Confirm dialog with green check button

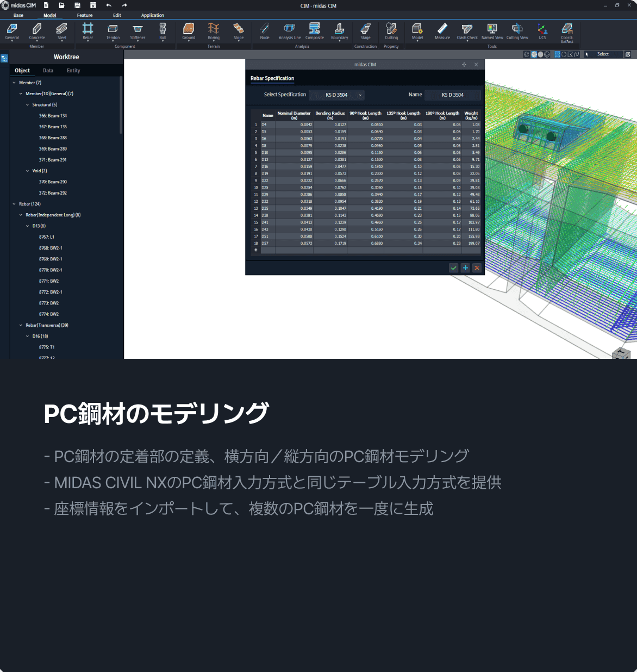click(x=453, y=267)
